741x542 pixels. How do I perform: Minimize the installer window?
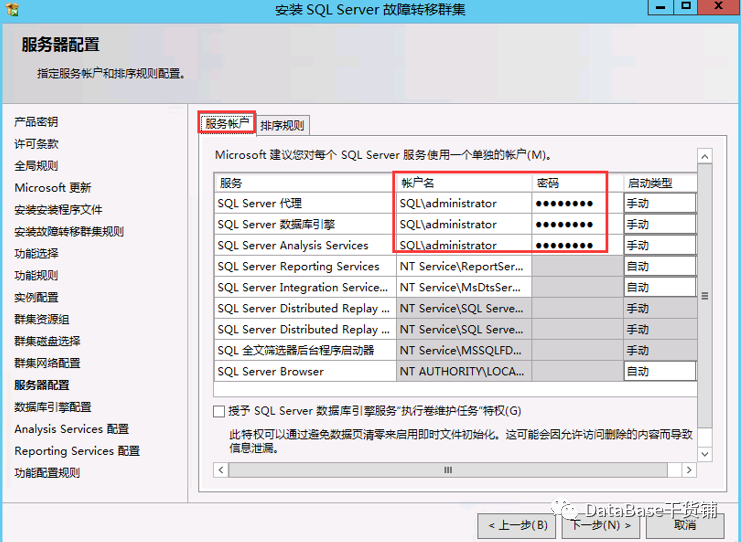[x=660, y=7]
